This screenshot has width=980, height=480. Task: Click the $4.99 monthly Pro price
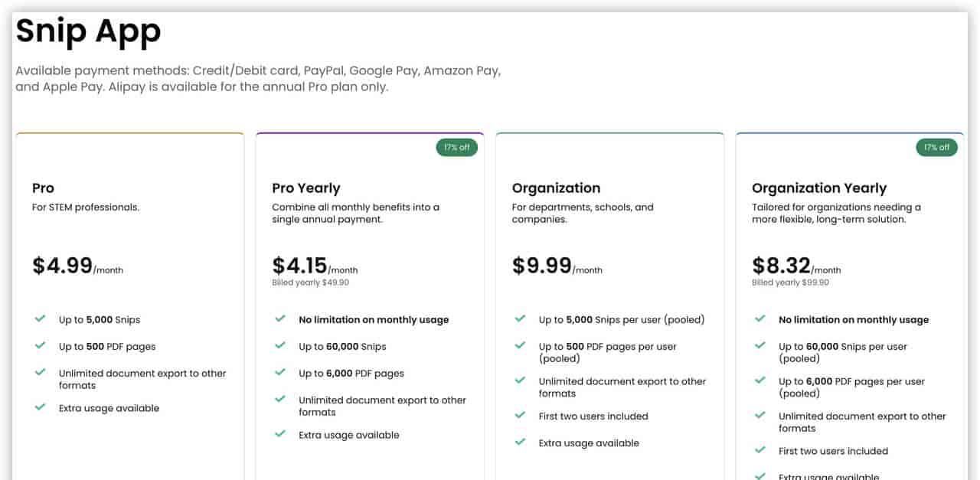pyautogui.click(x=62, y=266)
